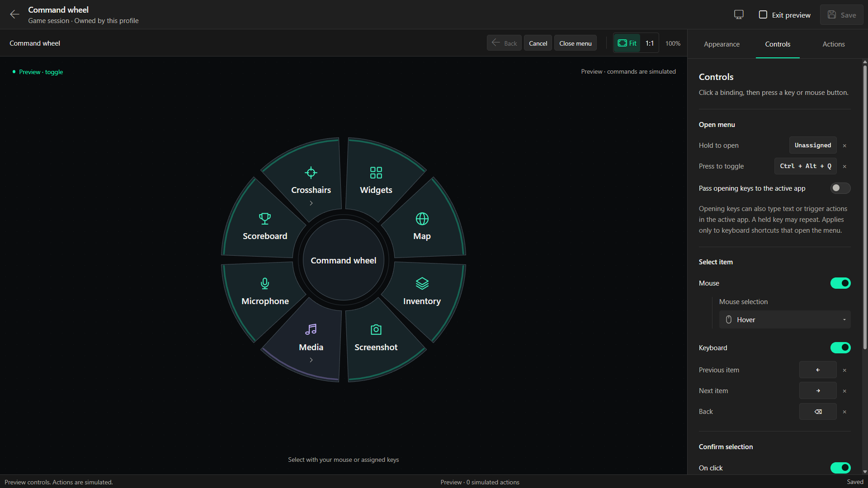The image size is (868, 488).
Task: Click the Back backspace key binding
Action: (818, 412)
